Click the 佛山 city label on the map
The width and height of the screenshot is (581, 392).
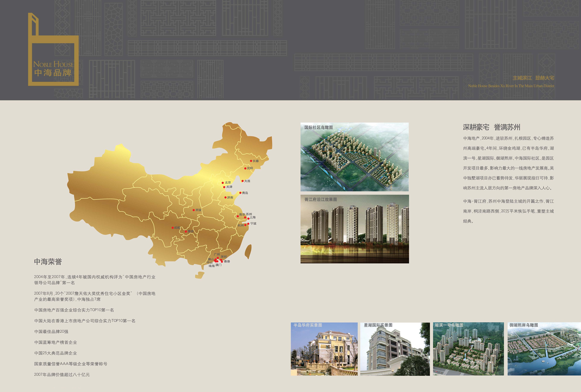(211, 259)
